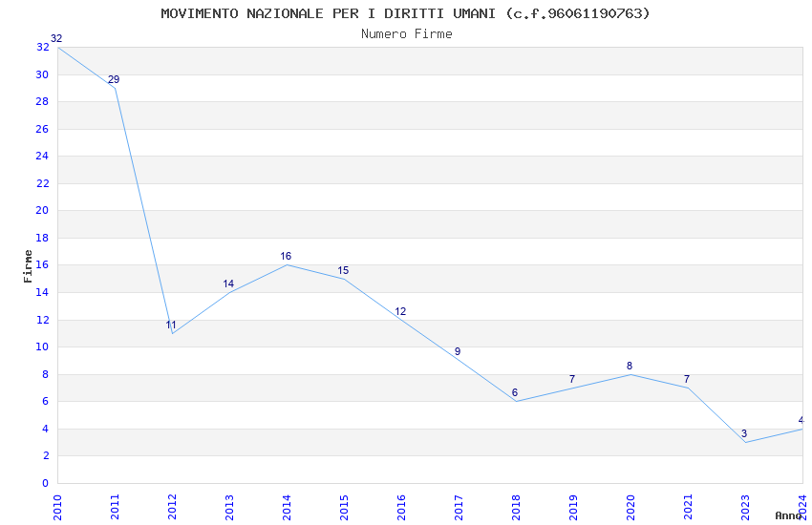Click y-axis tick value 8

tap(46, 374)
